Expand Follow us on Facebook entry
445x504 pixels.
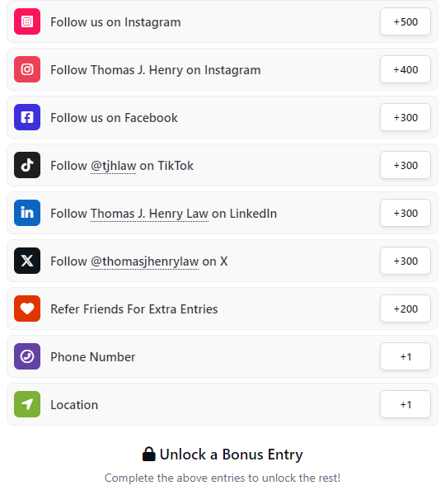pos(222,117)
